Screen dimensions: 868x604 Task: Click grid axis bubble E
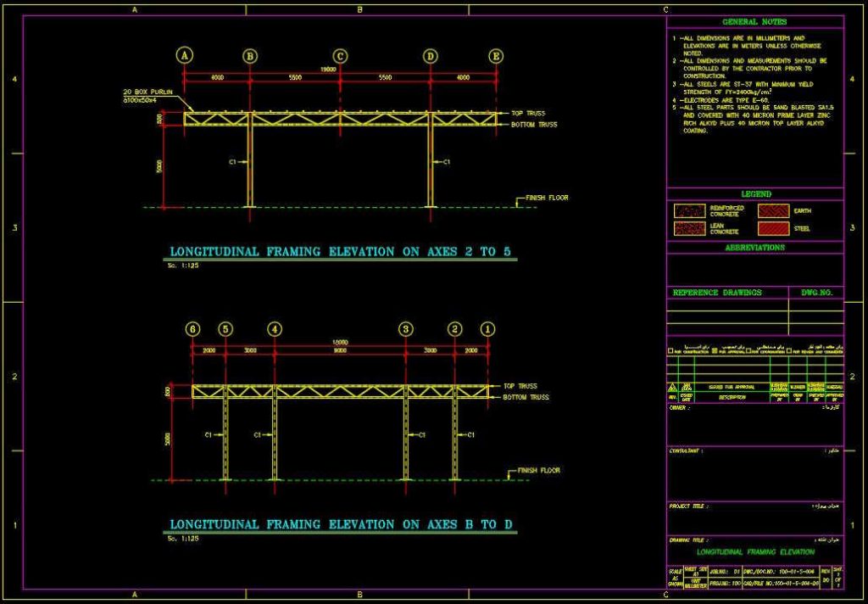(x=496, y=56)
